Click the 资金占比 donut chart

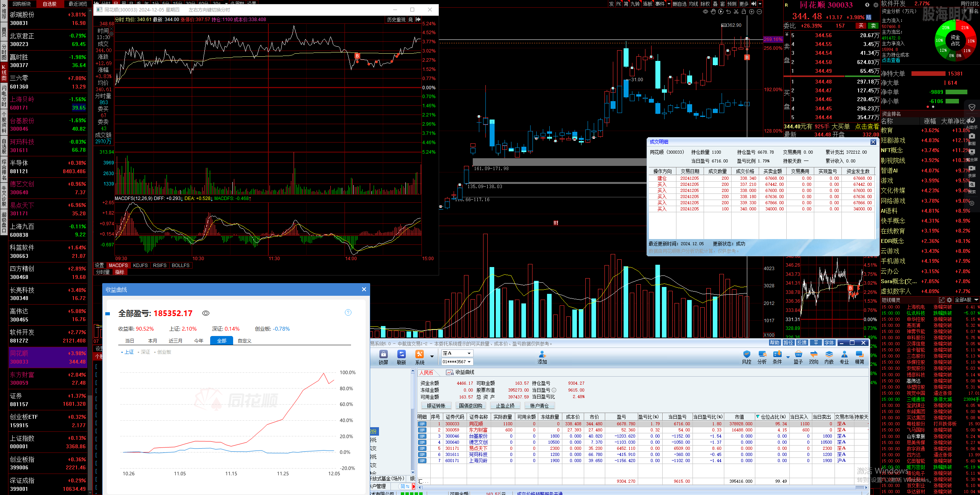tap(955, 40)
